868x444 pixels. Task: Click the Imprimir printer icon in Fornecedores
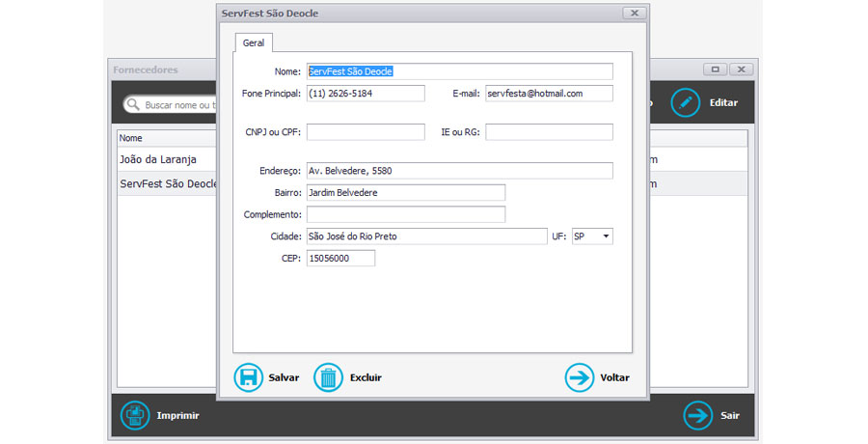click(x=135, y=415)
